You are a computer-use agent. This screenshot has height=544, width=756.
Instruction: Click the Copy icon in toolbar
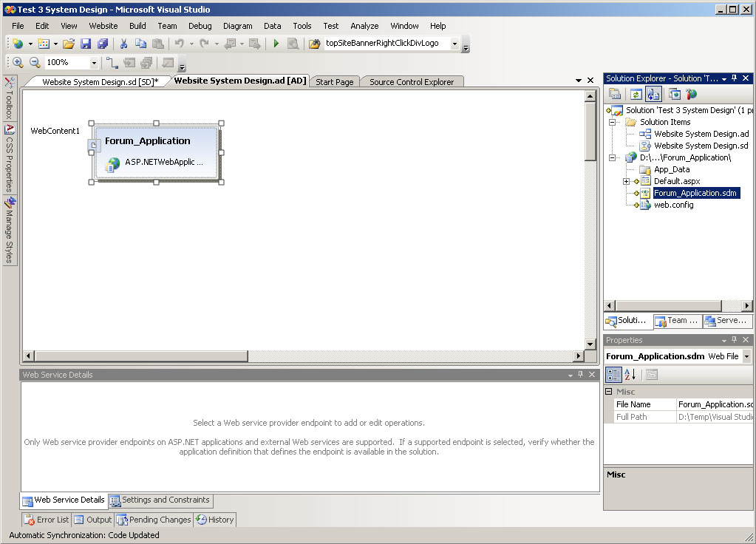[140, 44]
